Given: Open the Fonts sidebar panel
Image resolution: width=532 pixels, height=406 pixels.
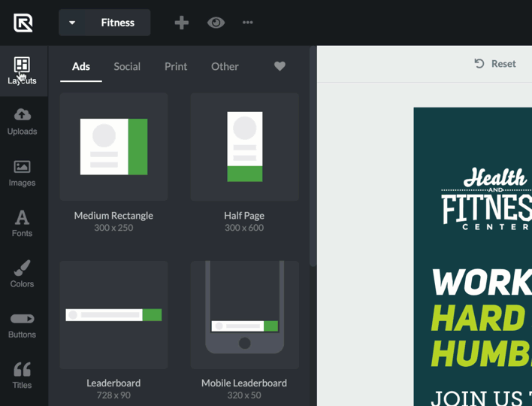Looking at the screenshot, I should tap(22, 223).
